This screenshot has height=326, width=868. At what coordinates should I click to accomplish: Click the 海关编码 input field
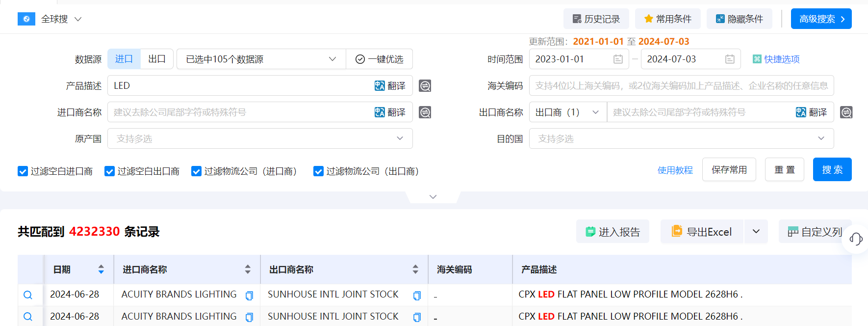[x=681, y=86]
